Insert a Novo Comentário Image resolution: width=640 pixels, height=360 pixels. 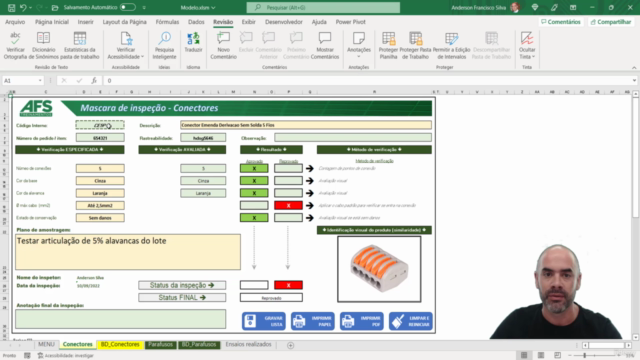pyautogui.click(x=223, y=45)
